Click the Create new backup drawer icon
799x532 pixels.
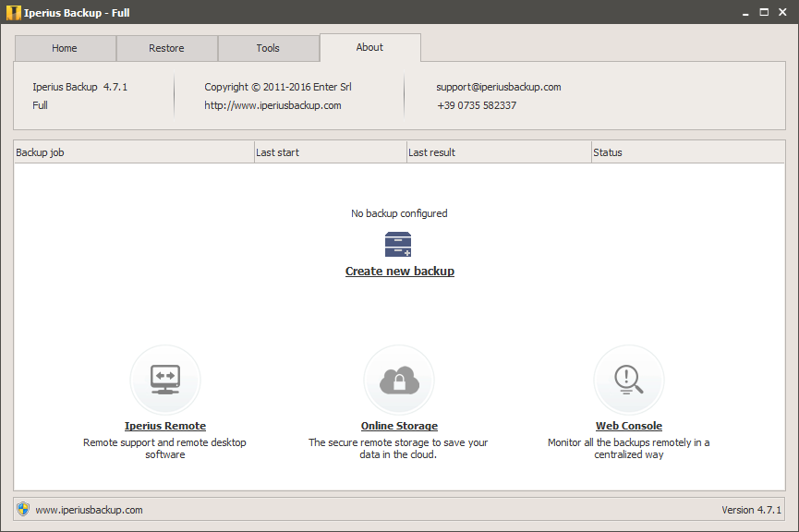(398, 245)
